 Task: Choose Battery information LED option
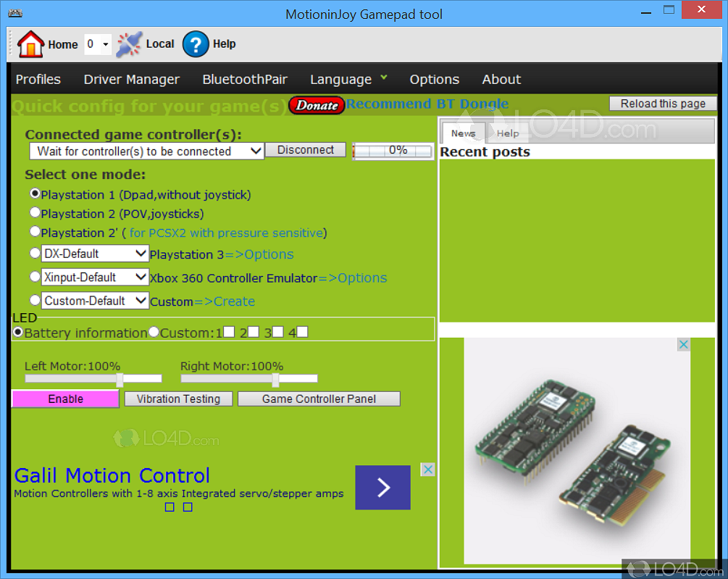tap(18, 332)
